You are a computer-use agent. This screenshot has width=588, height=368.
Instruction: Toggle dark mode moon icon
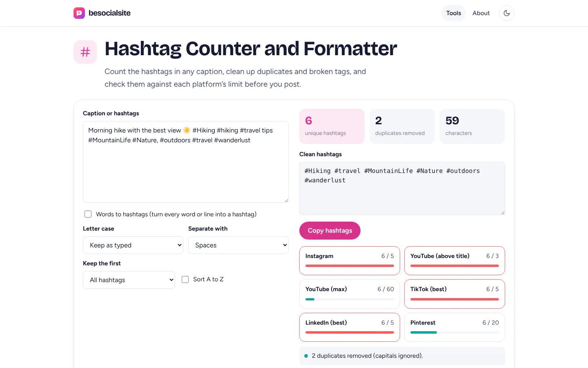[x=507, y=13]
